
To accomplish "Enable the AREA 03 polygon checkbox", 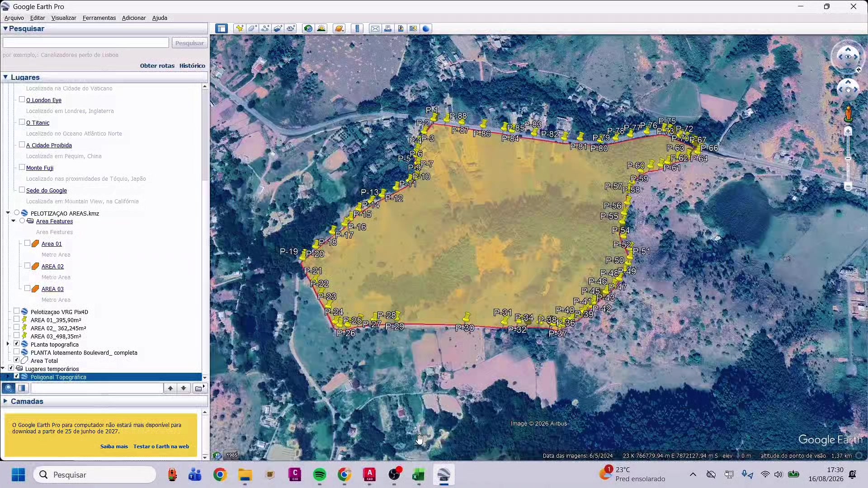I will (x=28, y=288).
